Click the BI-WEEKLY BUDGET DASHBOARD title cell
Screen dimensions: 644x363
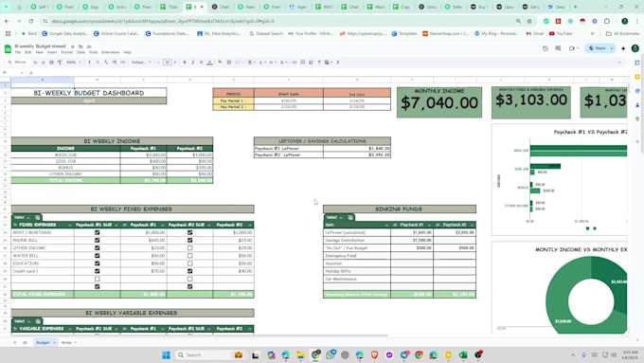tap(89, 93)
